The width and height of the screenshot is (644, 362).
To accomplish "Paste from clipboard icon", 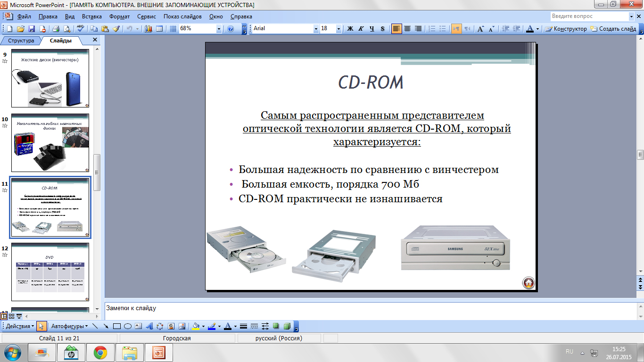I will pos(105,29).
